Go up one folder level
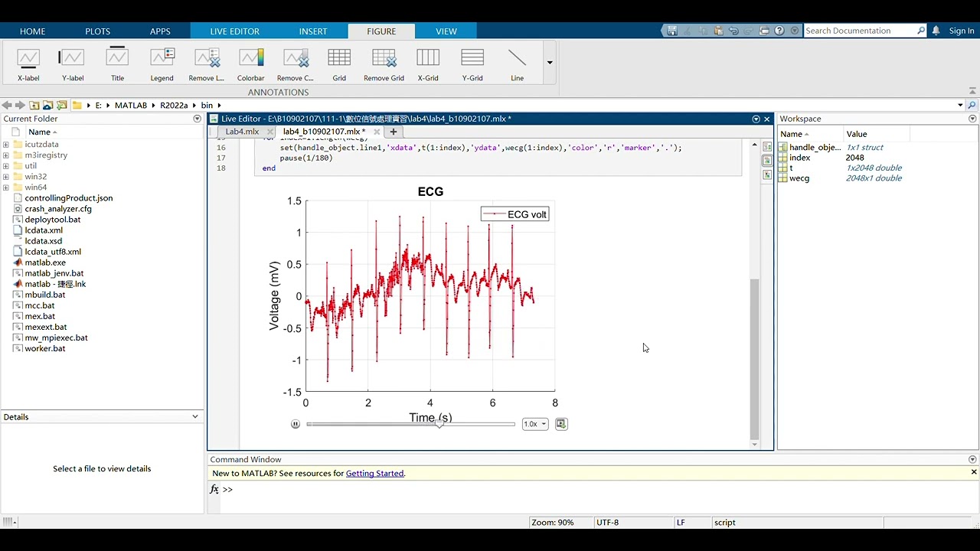 [34, 105]
